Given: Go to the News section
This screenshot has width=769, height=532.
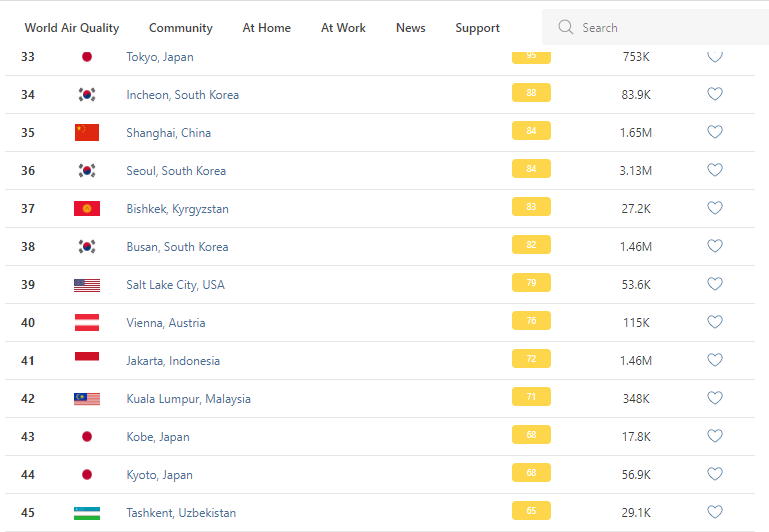Looking at the screenshot, I should point(411,28).
